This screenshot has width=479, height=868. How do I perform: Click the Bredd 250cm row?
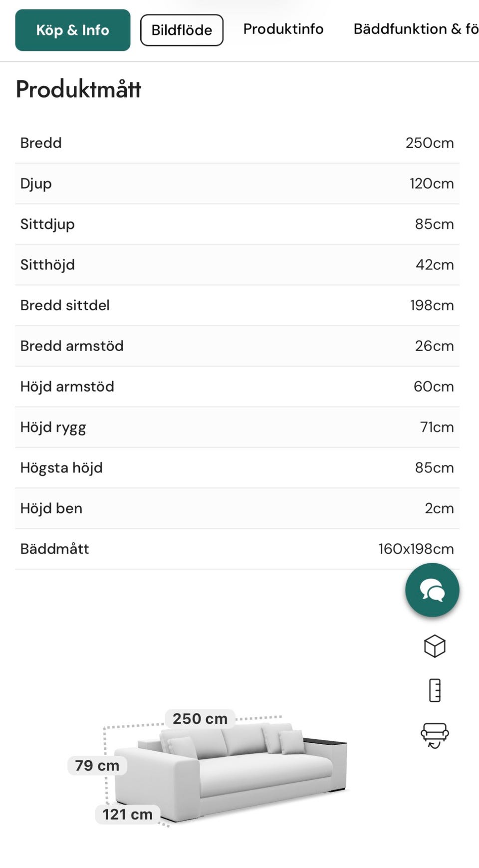click(237, 143)
